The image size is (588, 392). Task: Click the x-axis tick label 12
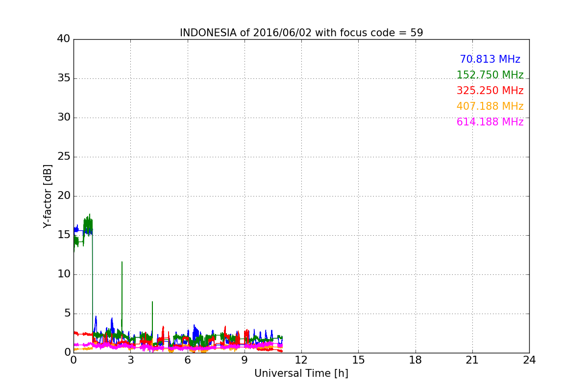tap(301, 360)
